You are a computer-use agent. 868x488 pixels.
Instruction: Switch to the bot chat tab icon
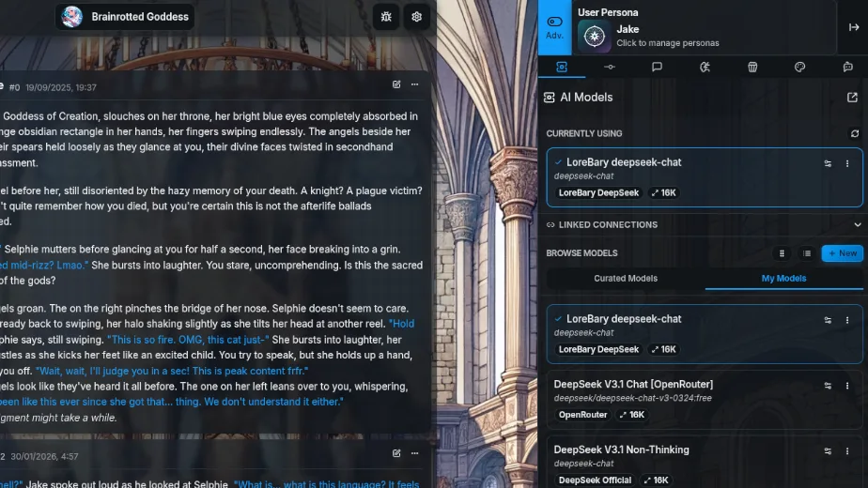point(847,67)
